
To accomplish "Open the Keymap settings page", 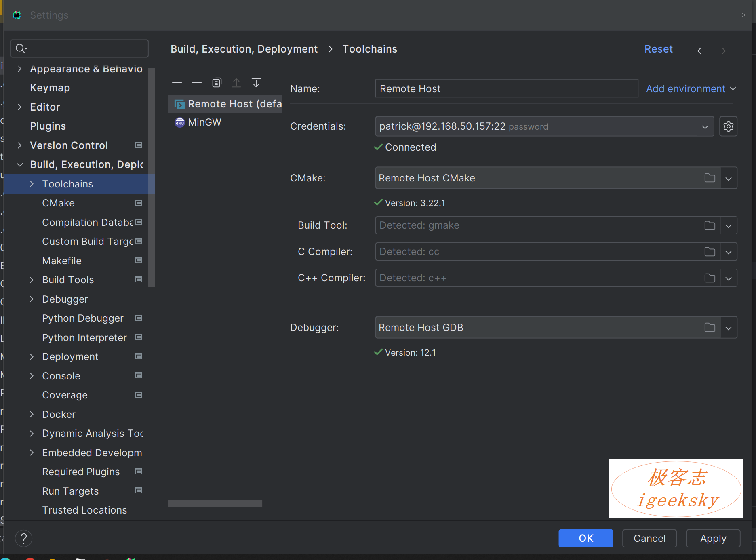I will point(50,88).
